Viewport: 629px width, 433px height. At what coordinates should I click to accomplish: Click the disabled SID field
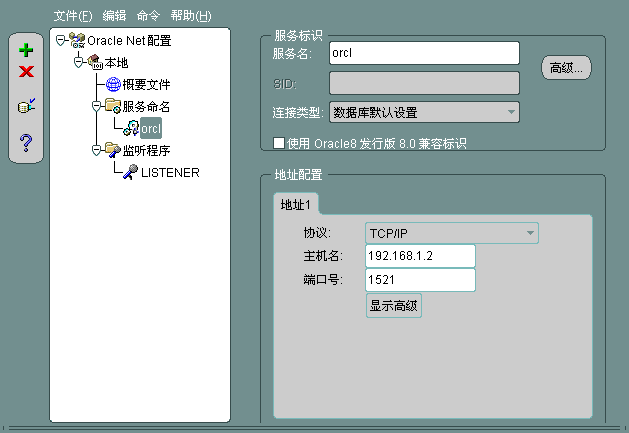(424, 83)
